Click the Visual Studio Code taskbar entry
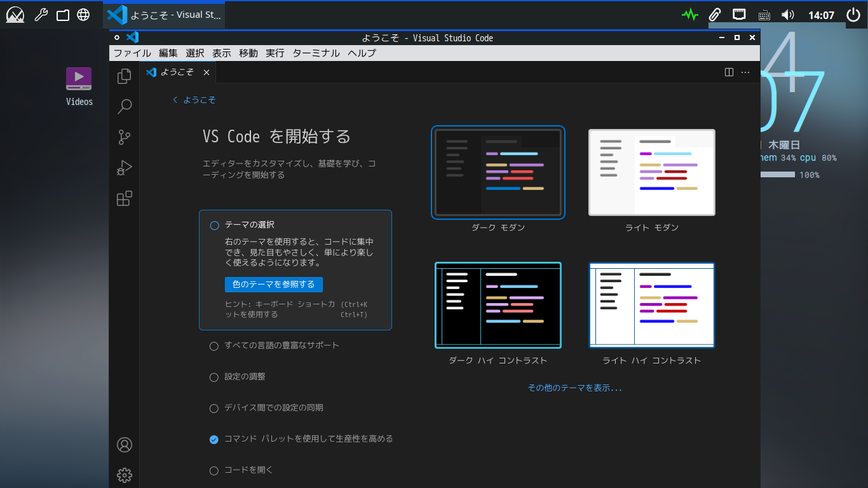The height and width of the screenshot is (488, 868). [164, 15]
